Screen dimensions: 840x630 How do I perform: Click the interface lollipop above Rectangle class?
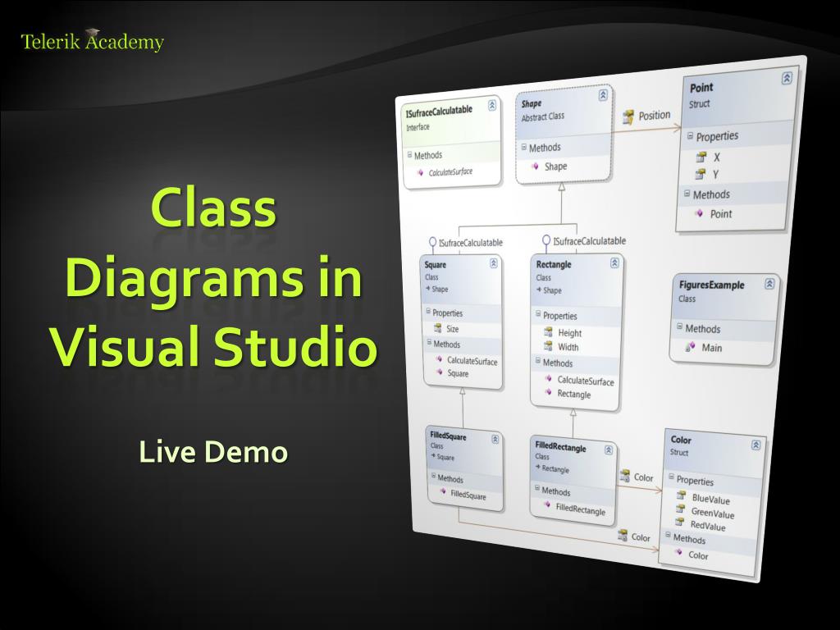pos(546,240)
